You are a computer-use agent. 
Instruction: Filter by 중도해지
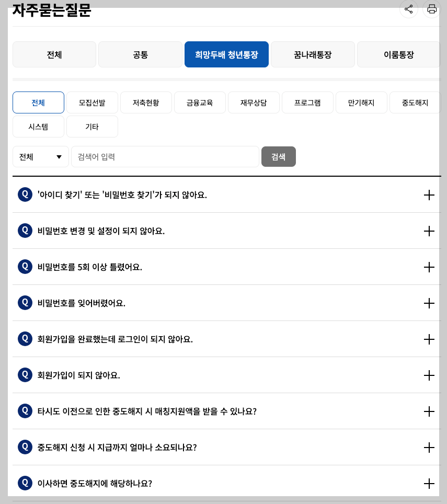coord(415,102)
